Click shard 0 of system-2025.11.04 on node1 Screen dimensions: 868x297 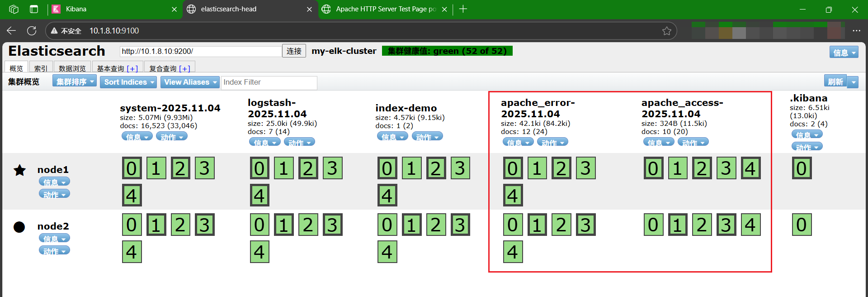point(132,168)
